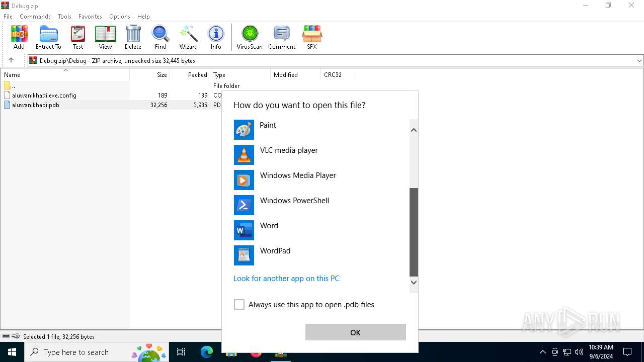Click the taskbar clock showing 10:39 AM

tap(601, 352)
